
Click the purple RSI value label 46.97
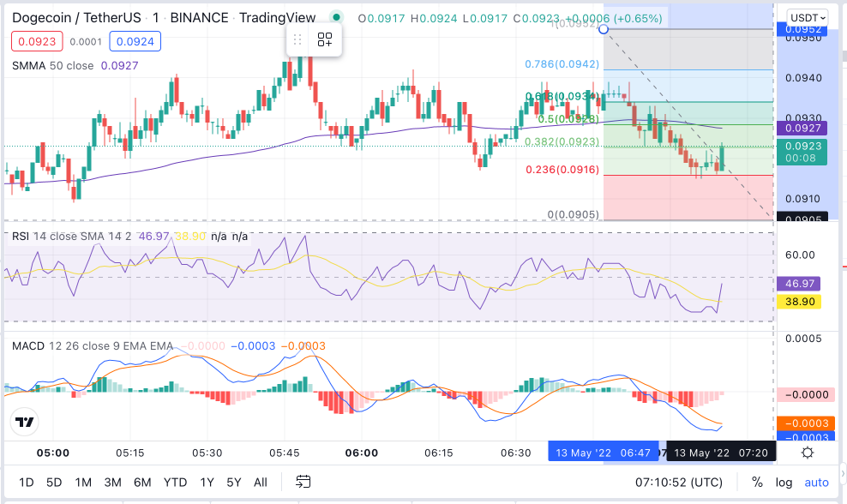[x=799, y=284]
